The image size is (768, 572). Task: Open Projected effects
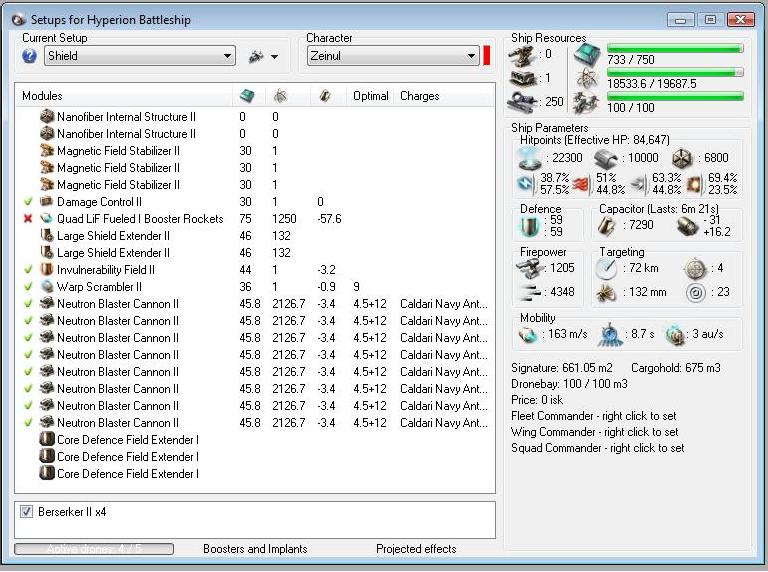tap(416, 549)
